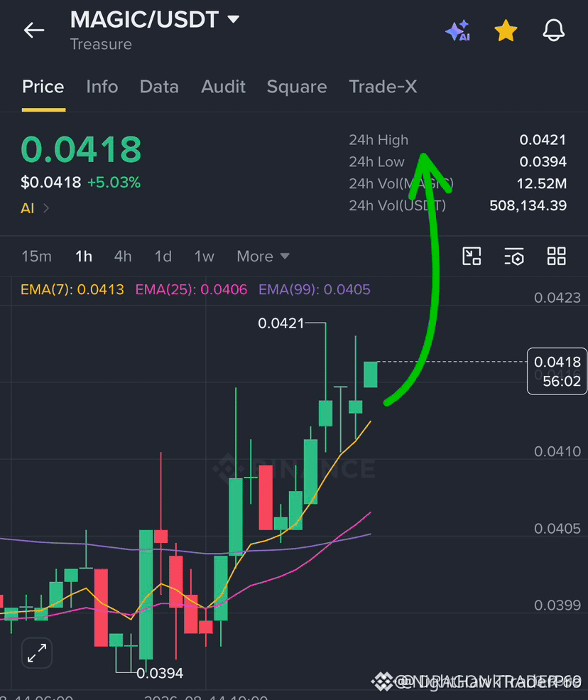
Task: Open the picture-in-picture chart icon
Action: pyautogui.click(x=472, y=257)
